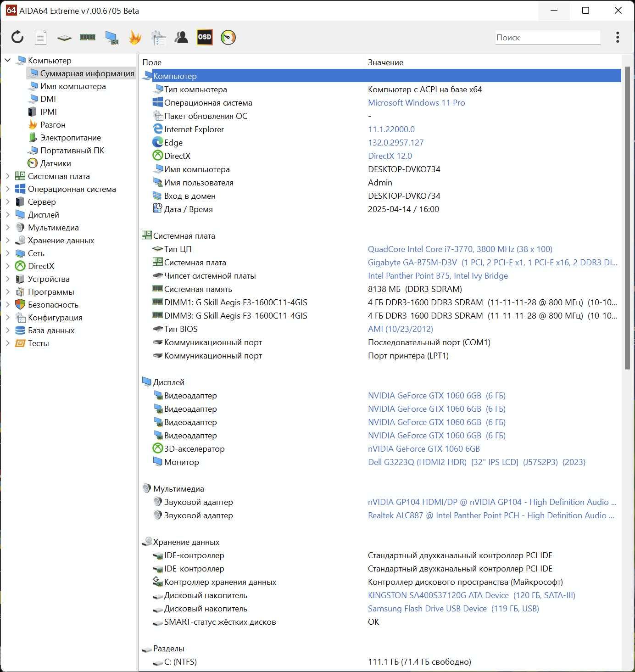Open Dell G3223Q monitor link

[477, 462]
